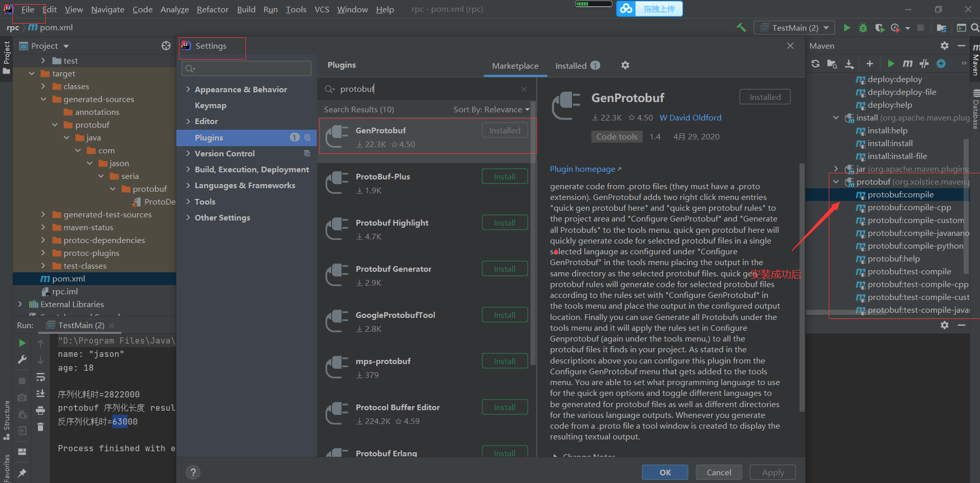980x483 pixels.
Task: Clear the protobuf plugin search text
Action: coord(524,89)
